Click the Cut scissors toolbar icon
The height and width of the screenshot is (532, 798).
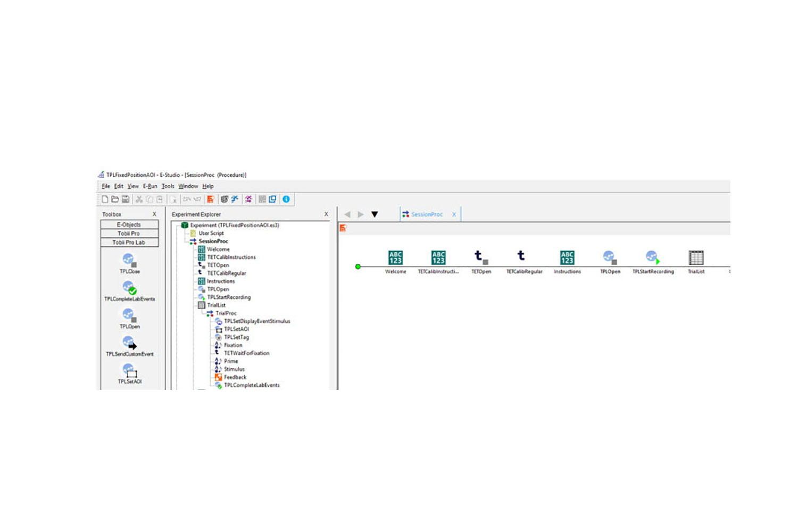pos(139,199)
